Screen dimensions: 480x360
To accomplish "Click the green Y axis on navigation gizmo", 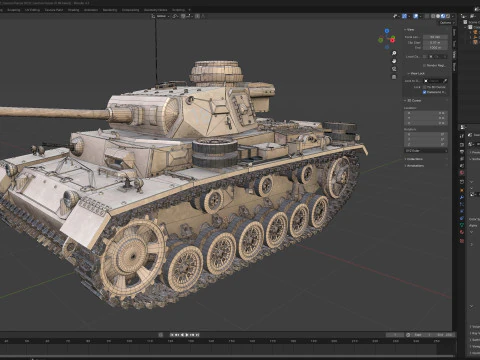I will tap(393, 37).
